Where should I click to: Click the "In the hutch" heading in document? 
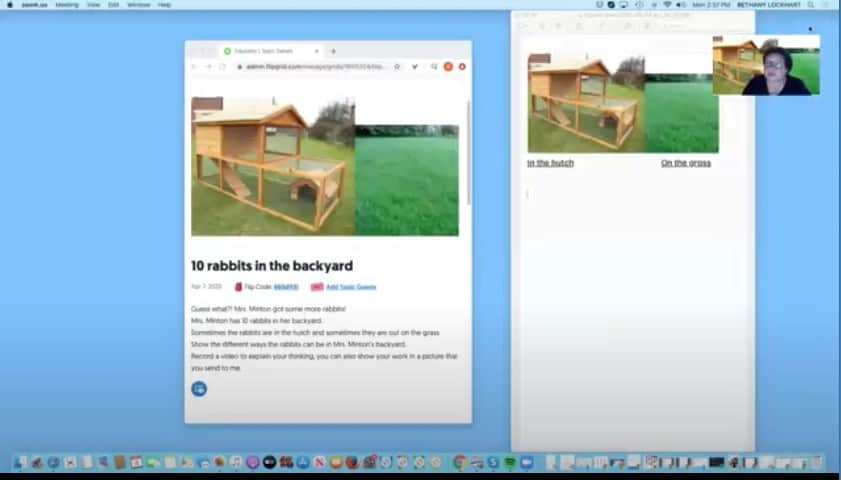point(550,163)
